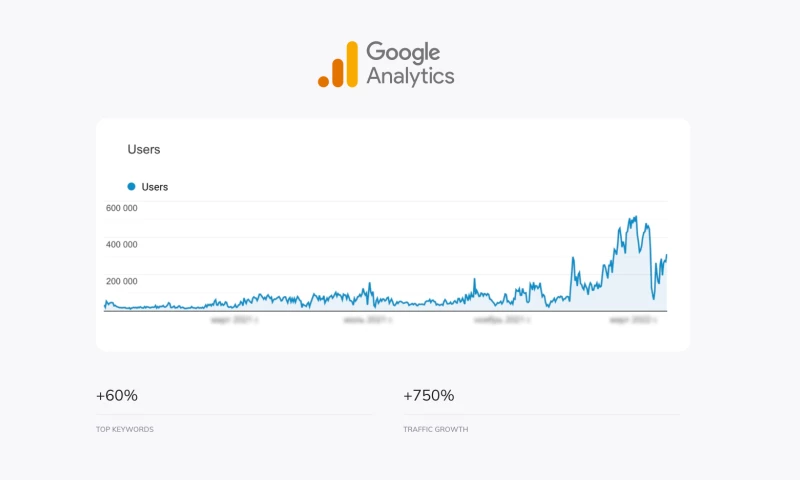Click the TOP KEYWORDS caption

(x=125, y=429)
